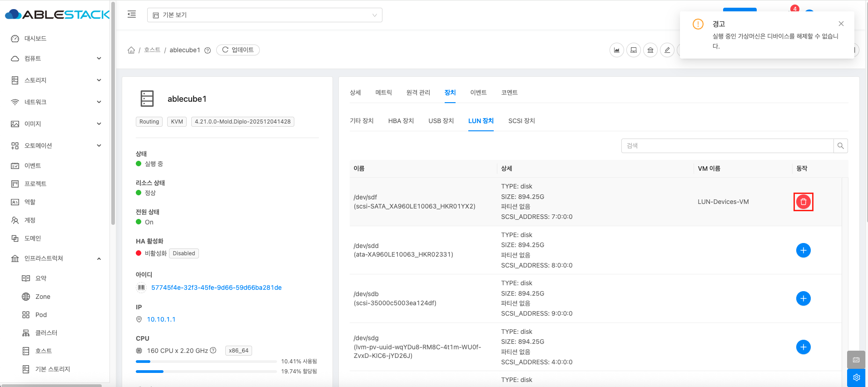Click the home icon in the breadcrumb
Screen dimensions: 868x387
(x=131, y=50)
